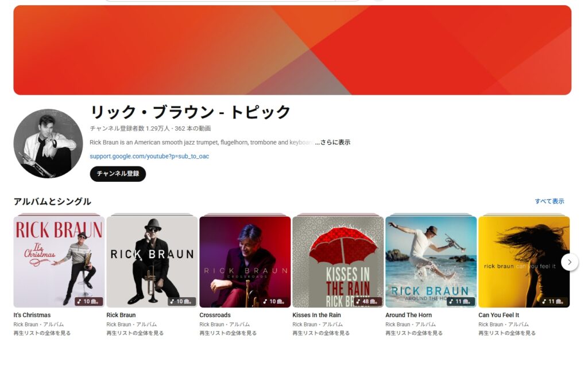Click the Rick Braun channel avatar
Viewport: 588px width, 374px height.
click(x=48, y=143)
